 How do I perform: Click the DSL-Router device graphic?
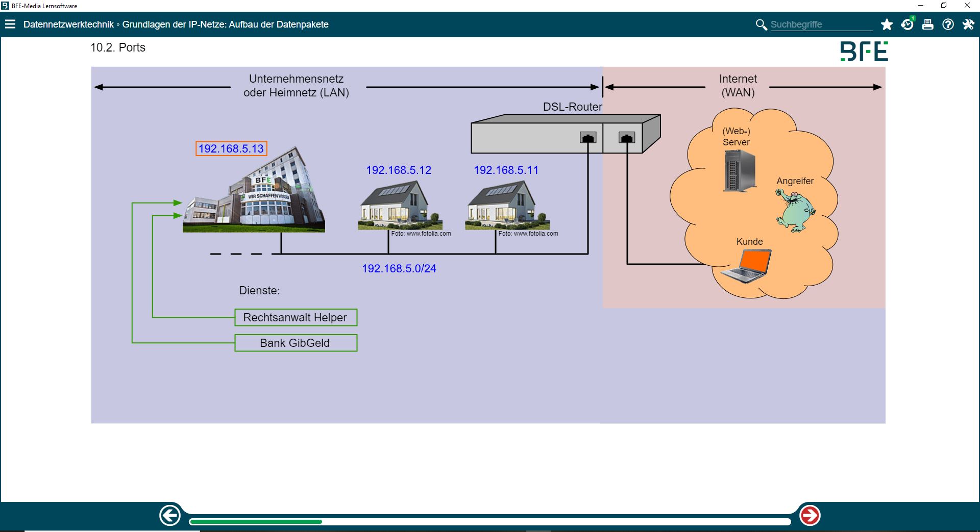pos(565,135)
